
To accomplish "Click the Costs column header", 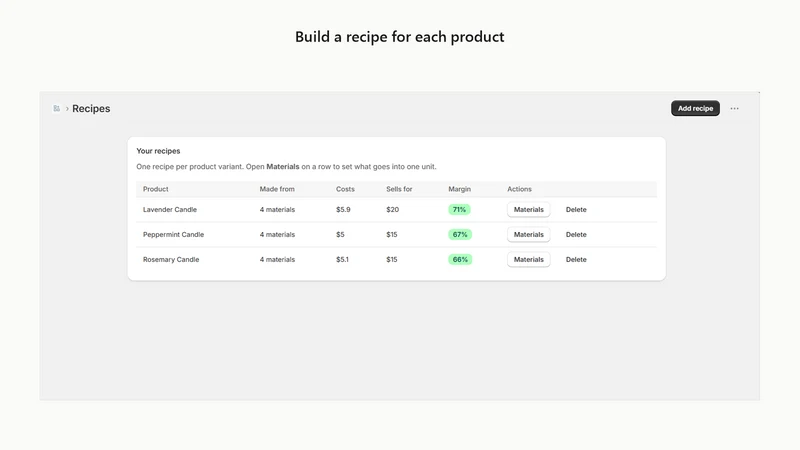I will 345,189.
